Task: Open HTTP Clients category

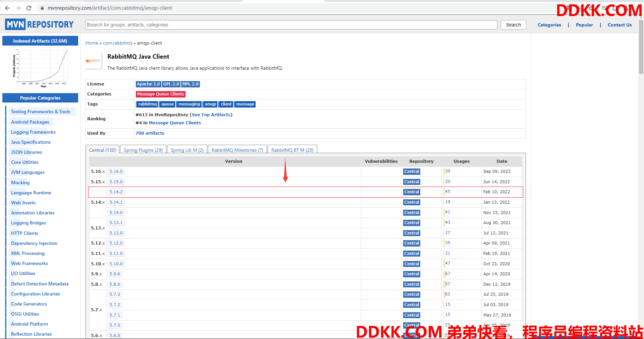Action: point(24,233)
